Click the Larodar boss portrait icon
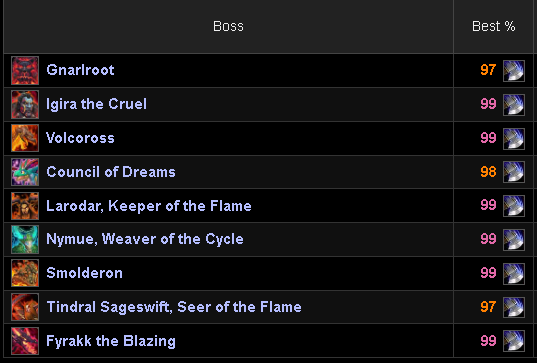The image size is (537, 363). (x=25, y=206)
